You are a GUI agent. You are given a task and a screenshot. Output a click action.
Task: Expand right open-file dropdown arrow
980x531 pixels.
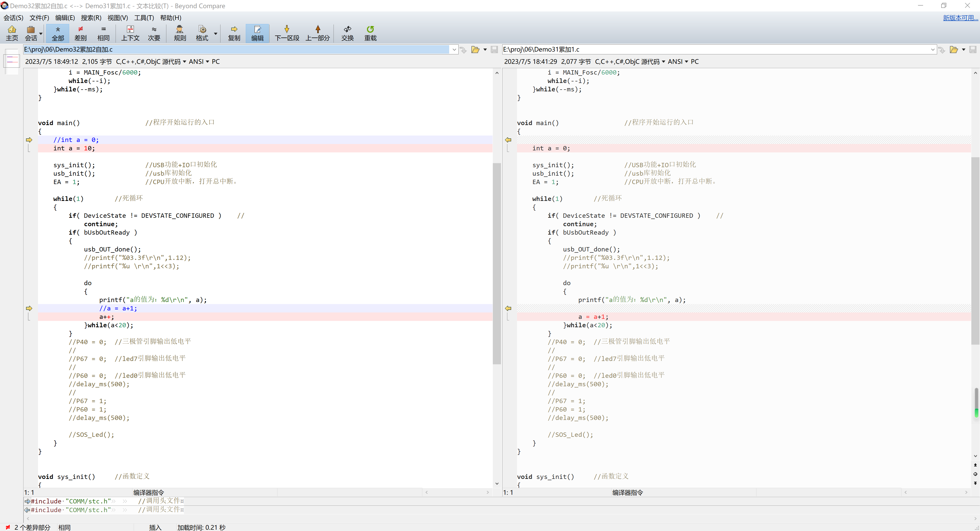tap(964, 50)
